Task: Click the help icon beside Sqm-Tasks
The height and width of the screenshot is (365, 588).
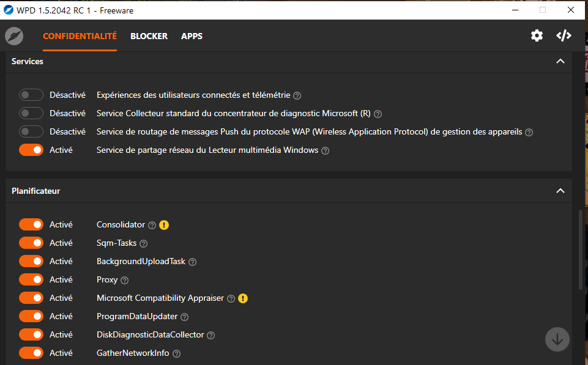Action: 144,243
